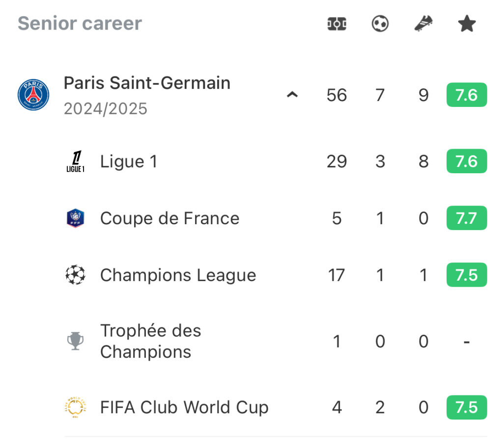Click the 7.7 Coupe de France rating
The height and width of the screenshot is (448, 503).
467,218
